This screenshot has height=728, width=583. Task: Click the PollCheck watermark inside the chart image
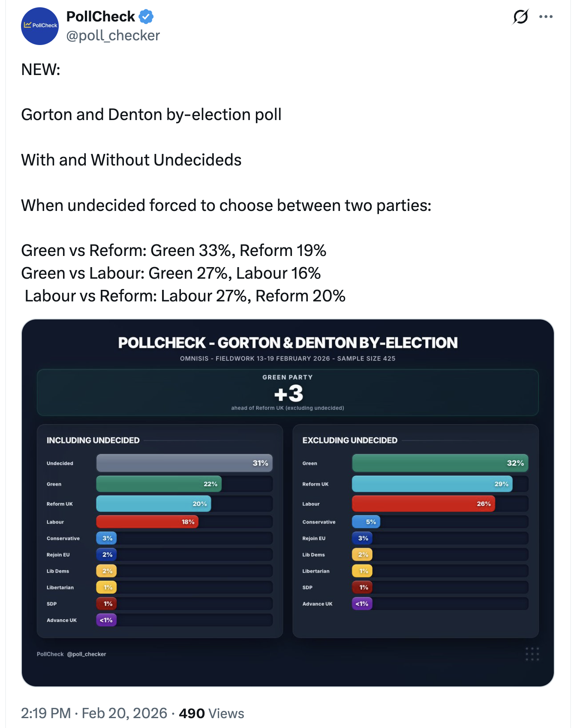(x=71, y=654)
